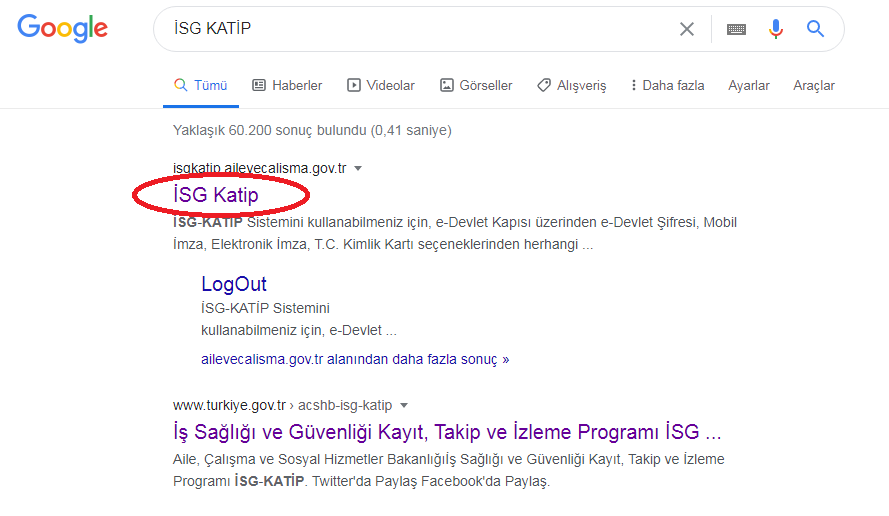Click the Görseller image icon

[447, 85]
